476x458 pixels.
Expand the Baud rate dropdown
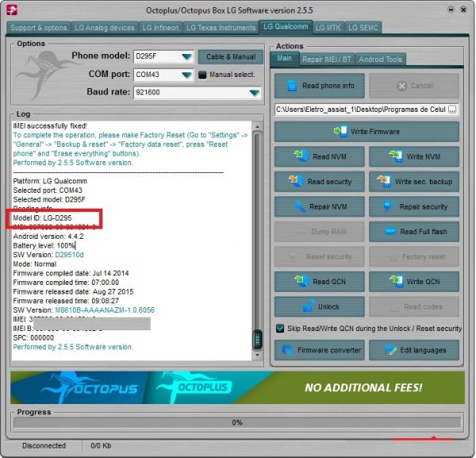click(254, 93)
